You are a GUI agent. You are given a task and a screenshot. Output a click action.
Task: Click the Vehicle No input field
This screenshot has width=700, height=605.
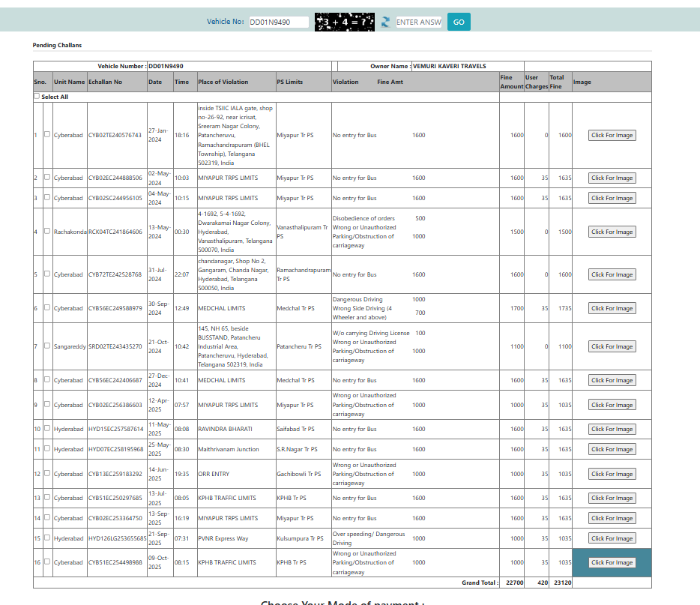click(x=279, y=22)
